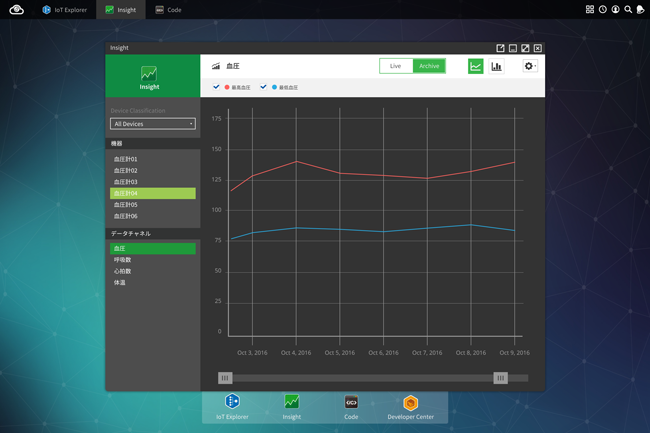This screenshot has width=650, height=433.
Task: Click the right range slider handle
Action: [500, 378]
